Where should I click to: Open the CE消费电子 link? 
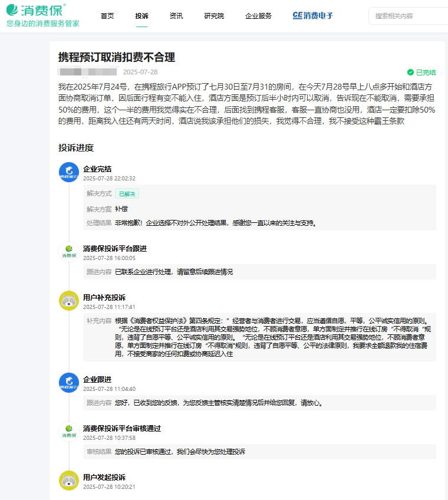coord(312,15)
